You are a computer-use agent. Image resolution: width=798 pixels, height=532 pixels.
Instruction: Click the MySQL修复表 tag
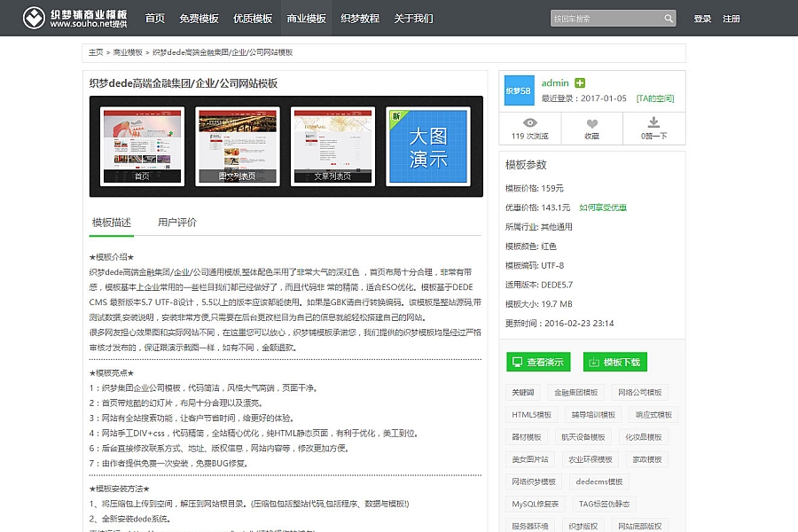(x=536, y=505)
